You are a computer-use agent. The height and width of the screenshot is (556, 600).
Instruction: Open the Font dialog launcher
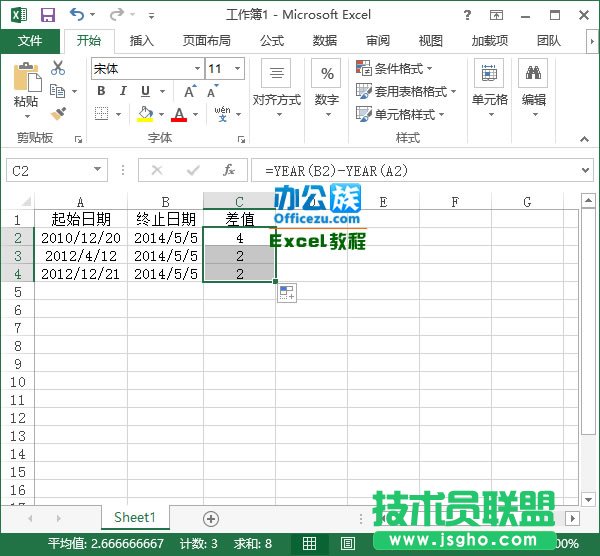pos(241,140)
